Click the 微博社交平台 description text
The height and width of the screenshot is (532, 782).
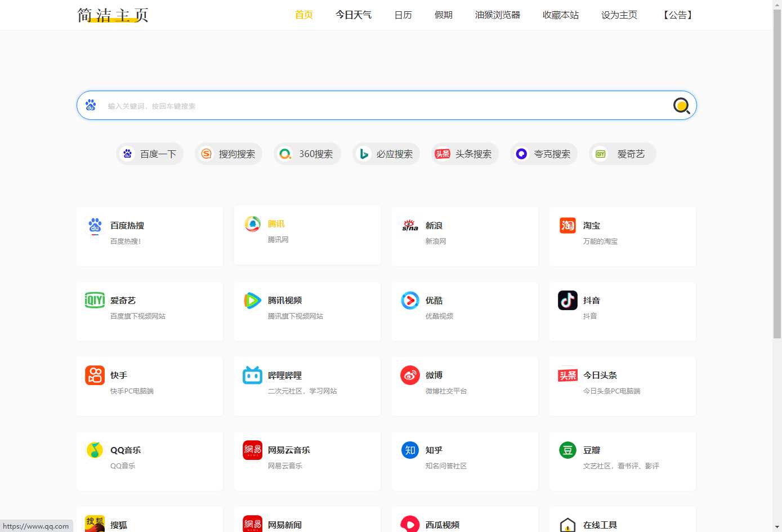point(446,391)
